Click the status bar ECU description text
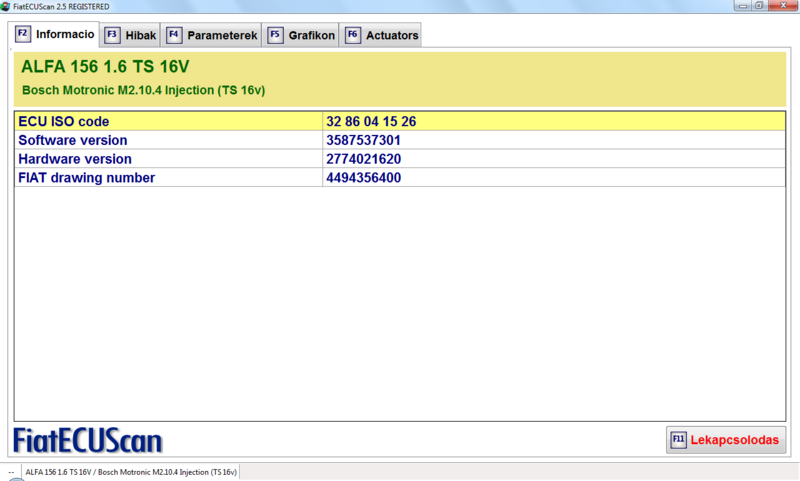 131,472
